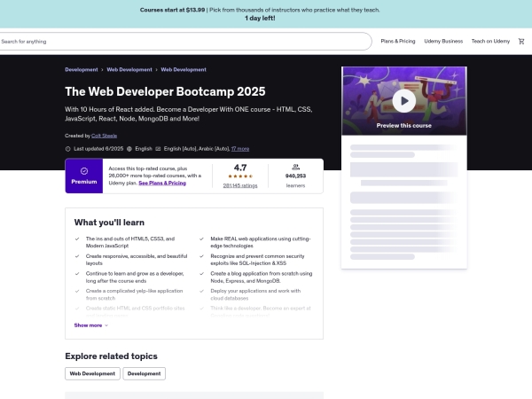The image size is (532, 399).
Task: Click the Courses start at $13.99 banner text
Action: (172, 10)
